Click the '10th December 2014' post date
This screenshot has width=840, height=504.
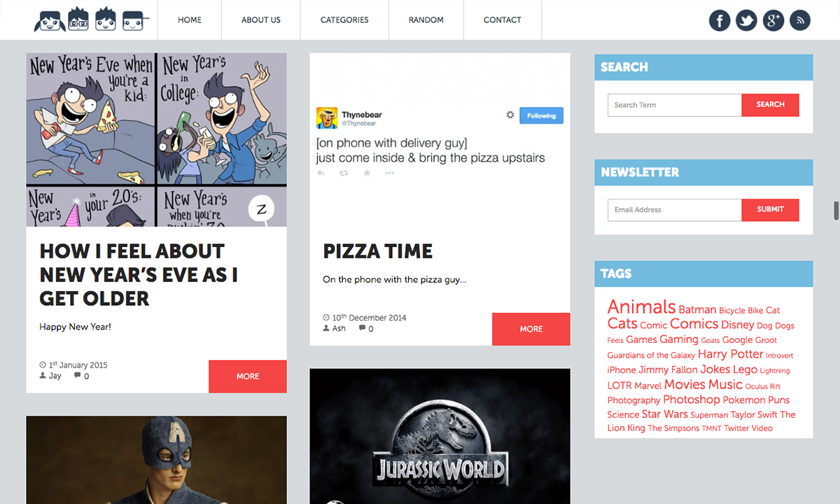click(x=369, y=318)
